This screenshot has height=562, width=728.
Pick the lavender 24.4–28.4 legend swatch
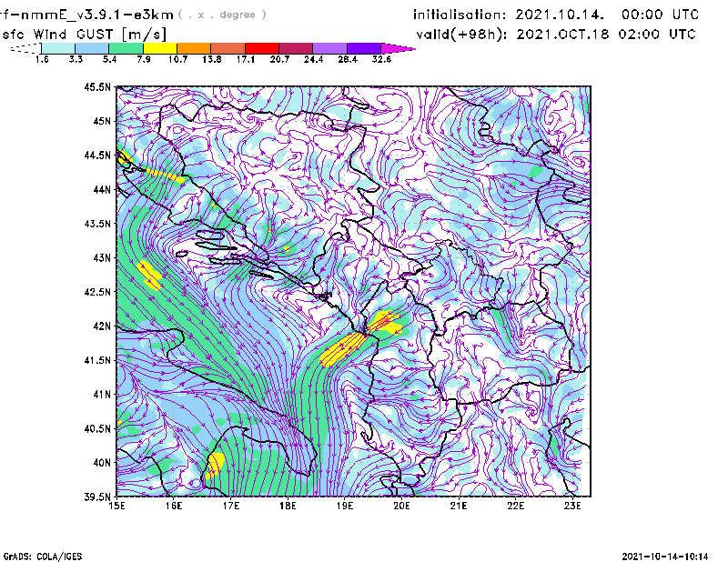click(x=330, y=48)
